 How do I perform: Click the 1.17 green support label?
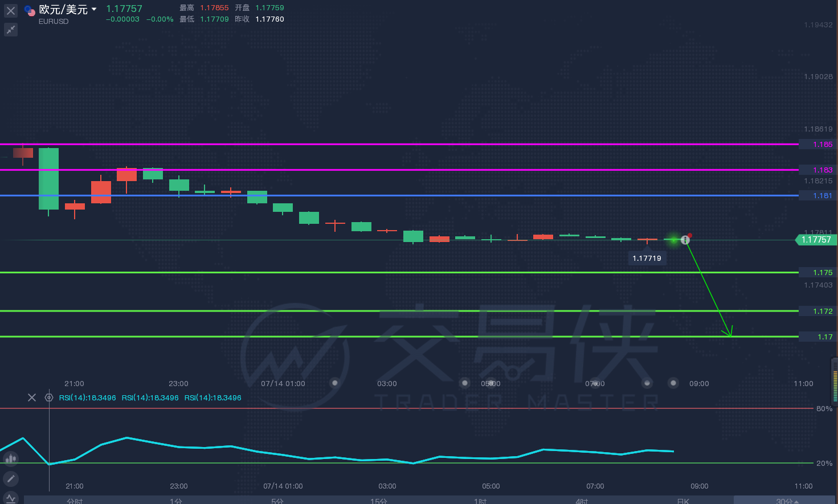818,337
